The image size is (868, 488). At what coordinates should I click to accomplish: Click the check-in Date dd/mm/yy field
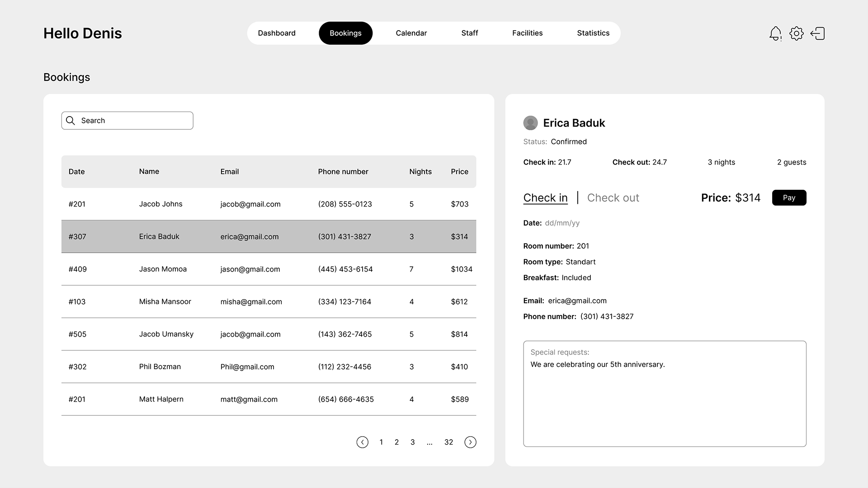click(562, 223)
